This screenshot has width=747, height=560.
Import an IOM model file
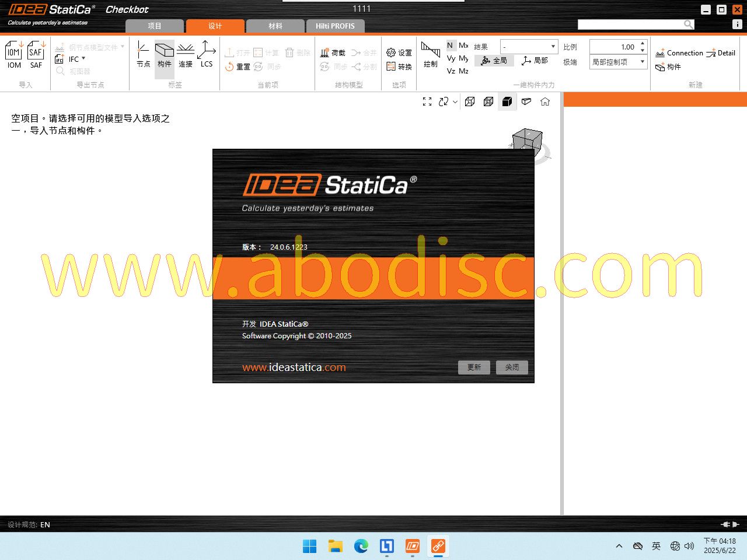[x=14, y=55]
